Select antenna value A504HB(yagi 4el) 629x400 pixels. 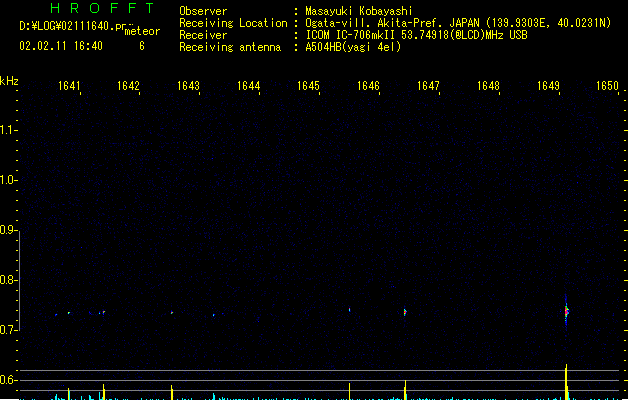(x=353, y=47)
